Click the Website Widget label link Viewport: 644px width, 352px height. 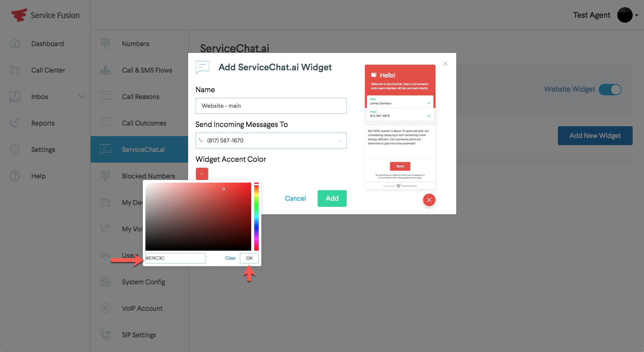pos(570,89)
